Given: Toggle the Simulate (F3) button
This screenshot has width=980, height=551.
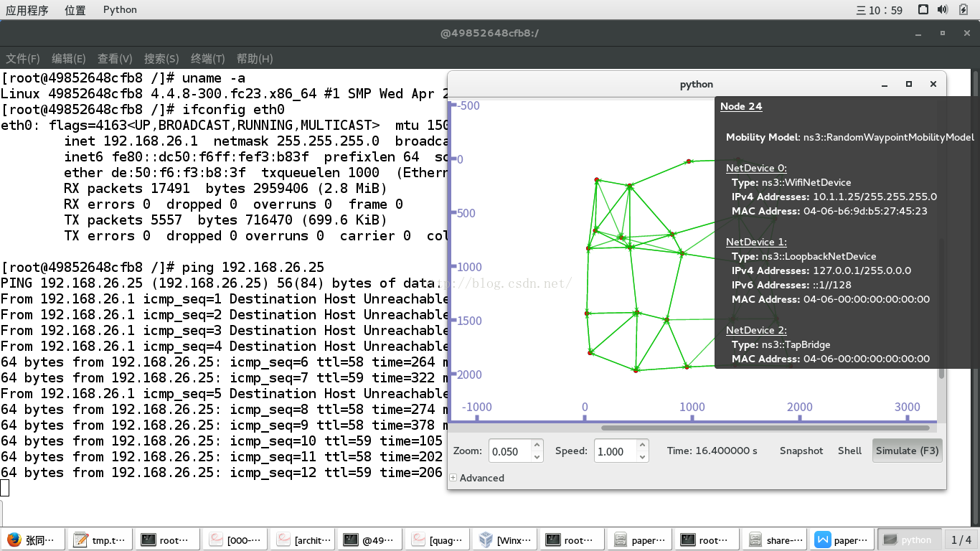Looking at the screenshot, I should point(907,451).
